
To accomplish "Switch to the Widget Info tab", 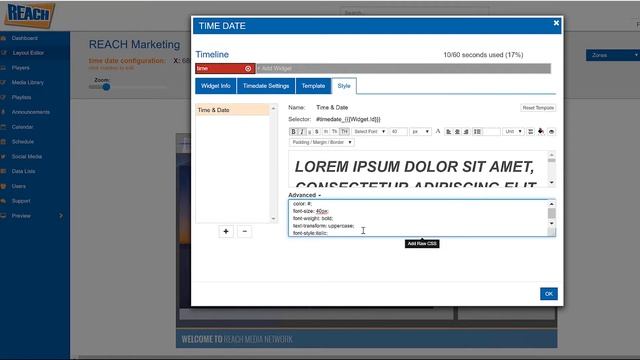I will coord(216,86).
